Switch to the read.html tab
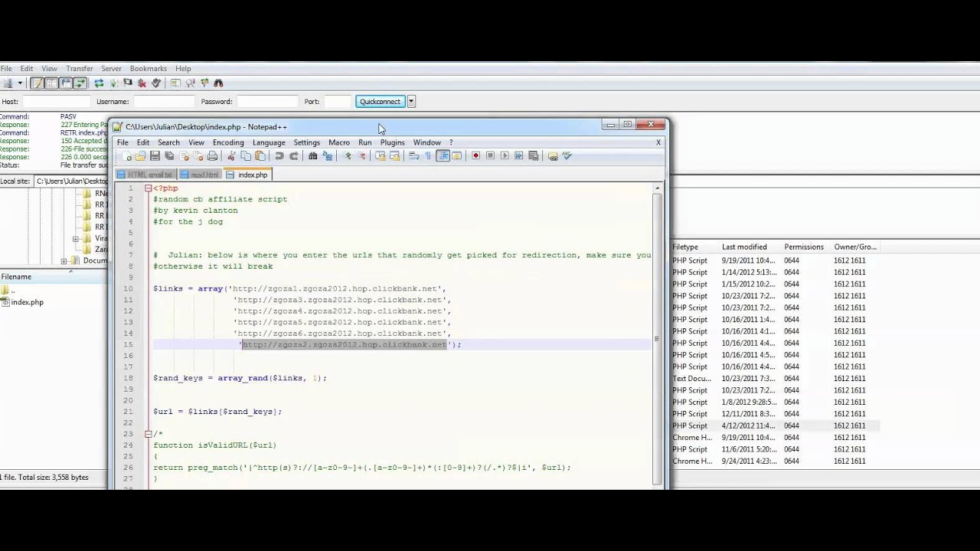The width and height of the screenshot is (980, 551). click(x=200, y=174)
